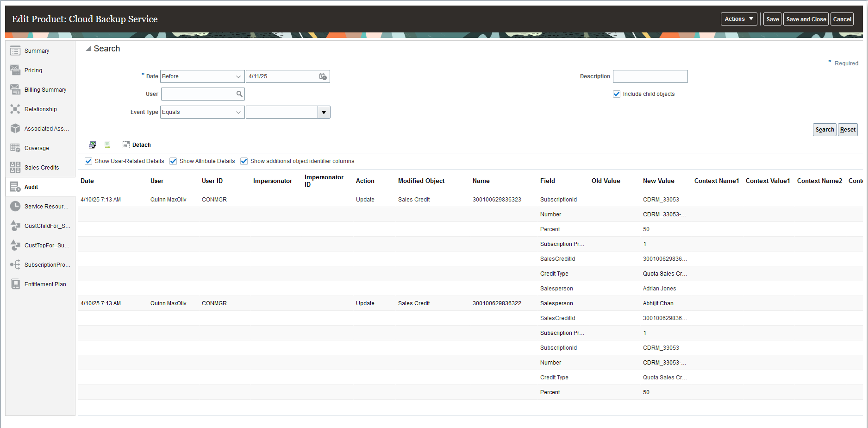868x428 pixels.
Task: Go to Billing Summary tab
Action: [45, 90]
